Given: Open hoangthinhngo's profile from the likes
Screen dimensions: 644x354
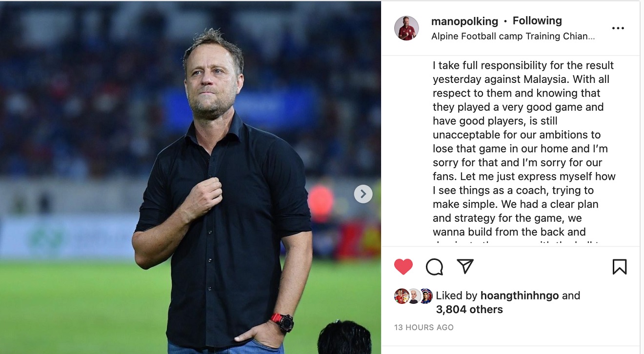Looking at the screenshot, I should (520, 295).
